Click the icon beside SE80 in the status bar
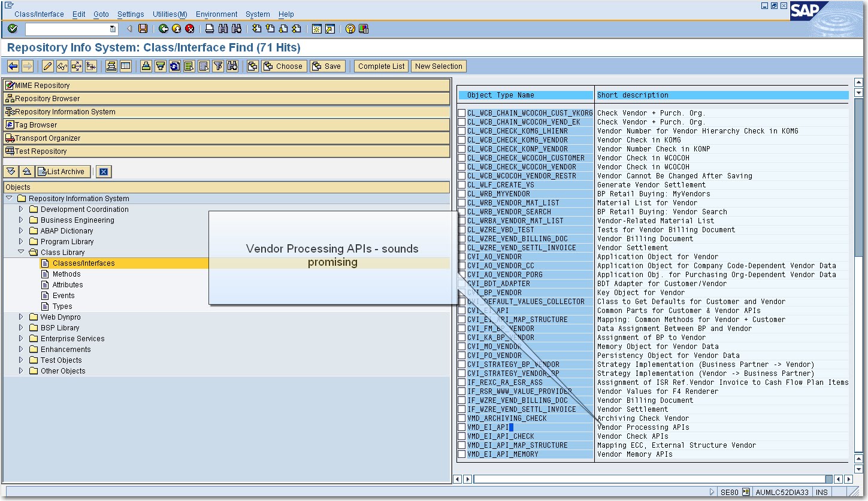Image resolution: width=868 pixels, height=501 pixels. tap(746, 492)
